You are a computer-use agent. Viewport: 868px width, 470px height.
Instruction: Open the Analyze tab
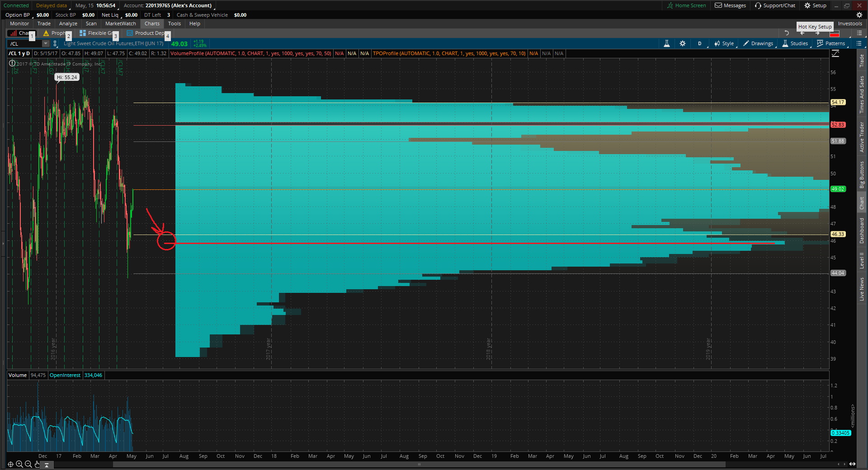click(x=68, y=23)
